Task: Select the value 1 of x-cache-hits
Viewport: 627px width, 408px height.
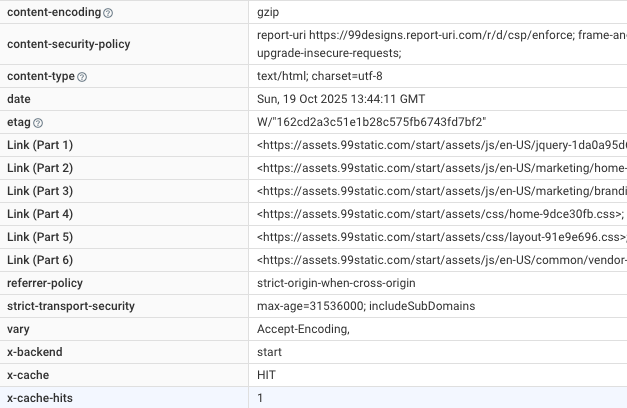Action: coord(260,398)
